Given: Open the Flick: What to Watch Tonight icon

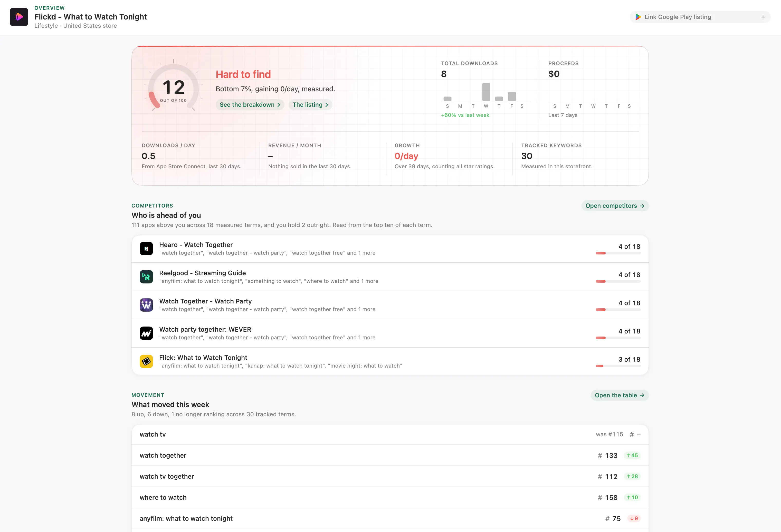Looking at the screenshot, I should pos(146,361).
